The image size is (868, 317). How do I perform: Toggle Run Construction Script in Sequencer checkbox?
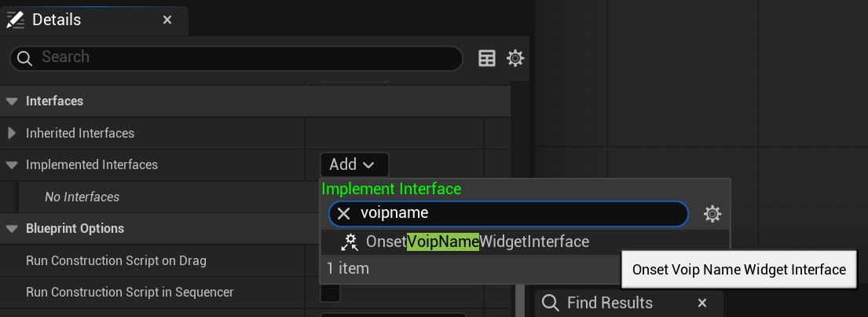(x=331, y=292)
